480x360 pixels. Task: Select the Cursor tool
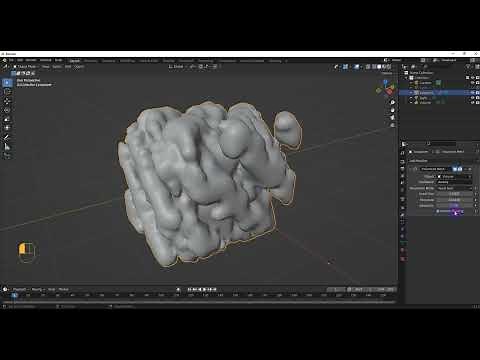[x=7, y=92]
